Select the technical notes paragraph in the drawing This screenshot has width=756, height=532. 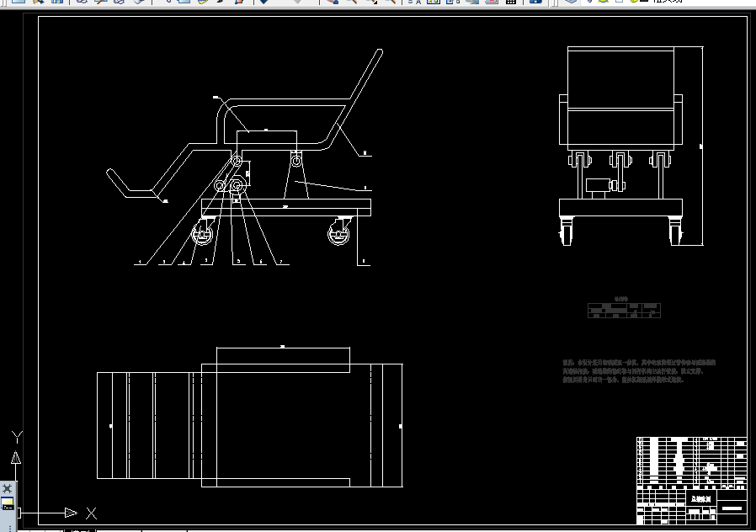point(639,371)
